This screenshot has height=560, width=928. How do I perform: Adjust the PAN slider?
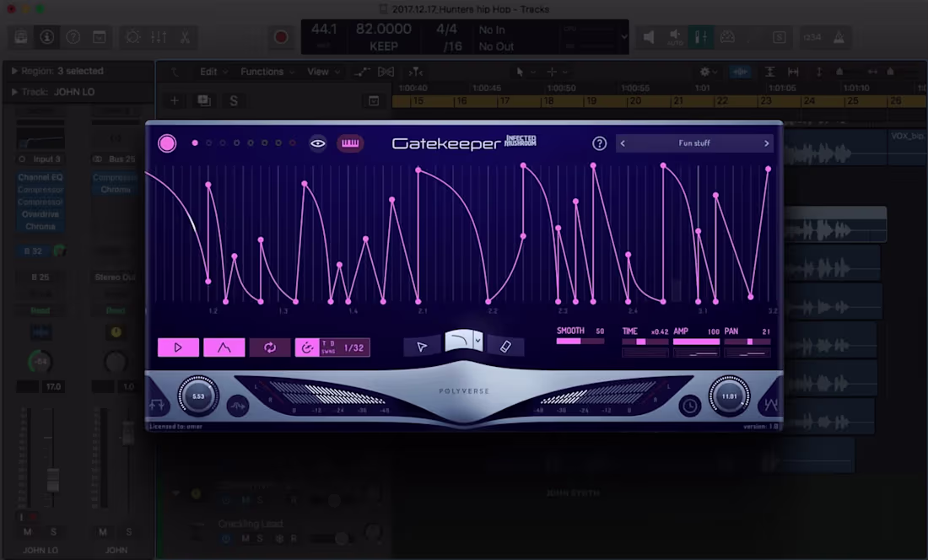[x=747, y=342]
